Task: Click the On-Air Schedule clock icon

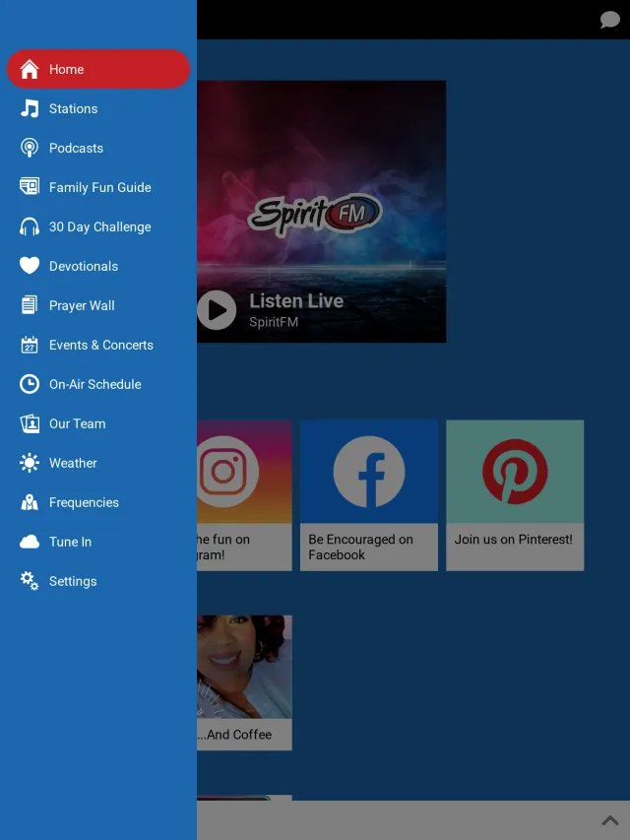Action: pos(30,384)
